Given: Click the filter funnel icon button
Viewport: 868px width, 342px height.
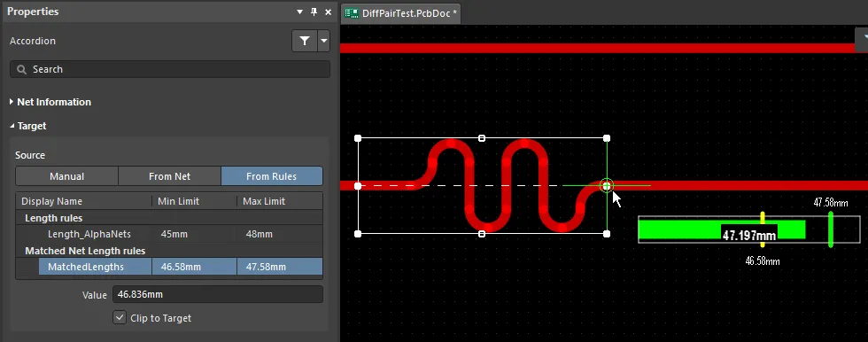Looking at the screenshot, I should click(305, 41).
